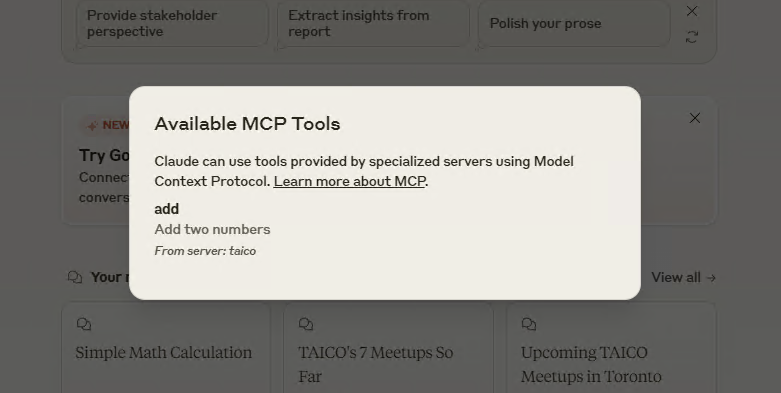Open the Learn more about MCP link
This screenshot has height=393, width=781.
coord(349,181)
